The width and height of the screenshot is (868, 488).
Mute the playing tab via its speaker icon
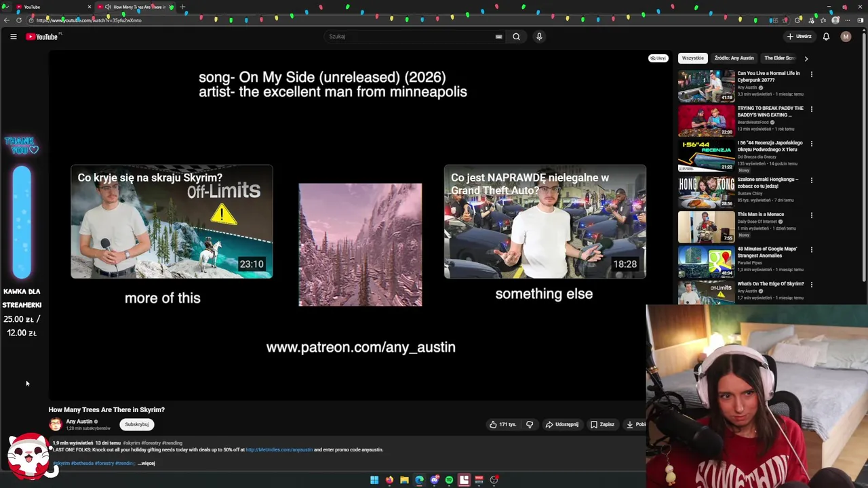point(108,7)
